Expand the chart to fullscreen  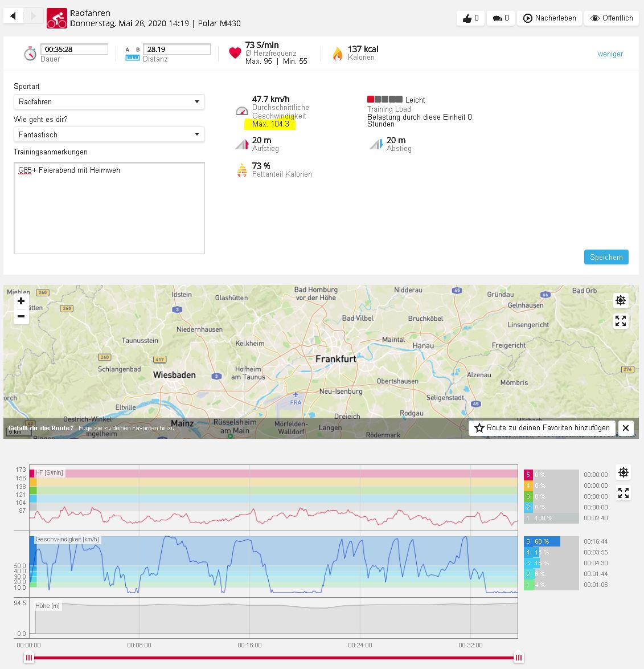(624, 493)
